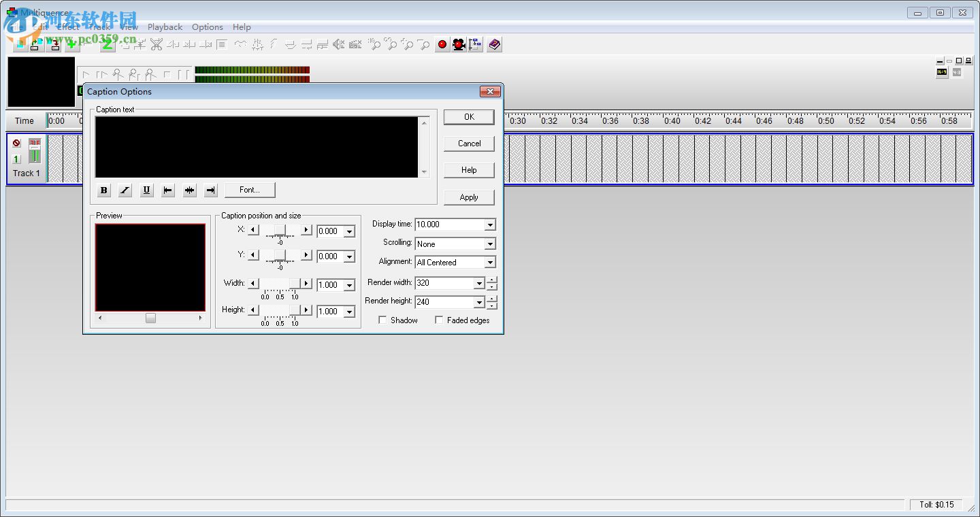Screen dimensions: 980x517
Task: Align caption text to the left
Action: pyautogui.click(x=168, y=190)
